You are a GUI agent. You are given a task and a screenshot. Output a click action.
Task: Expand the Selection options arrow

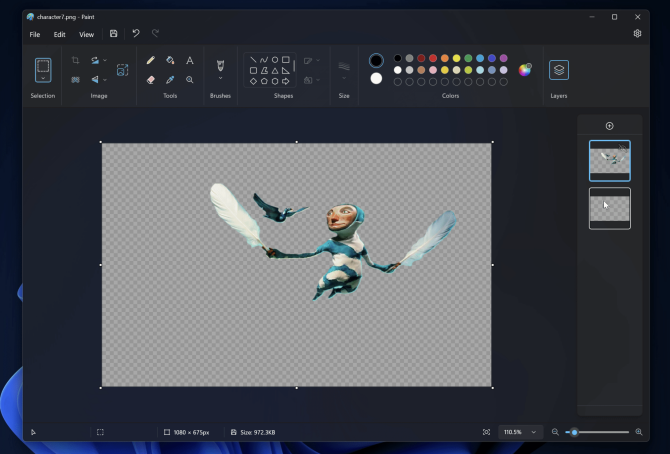(x=43, y=78)
